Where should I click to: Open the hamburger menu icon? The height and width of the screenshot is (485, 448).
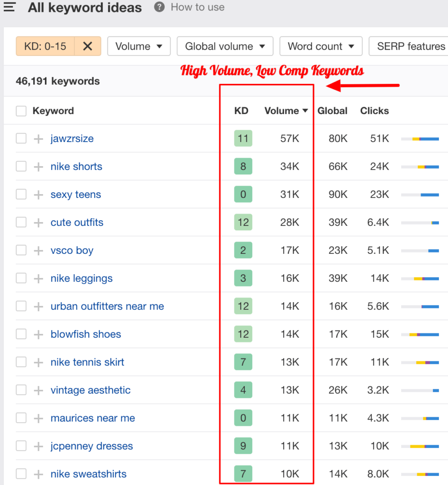click(x=9, y=7)
